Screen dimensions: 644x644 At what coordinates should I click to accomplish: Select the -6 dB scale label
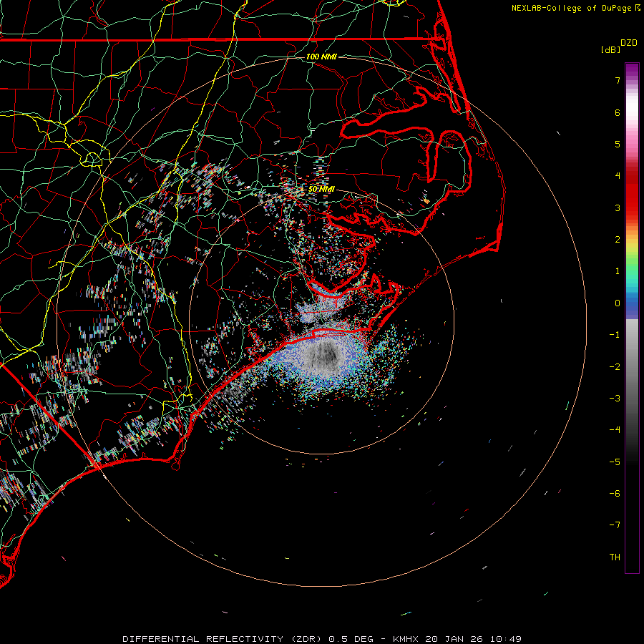[615, 494]
